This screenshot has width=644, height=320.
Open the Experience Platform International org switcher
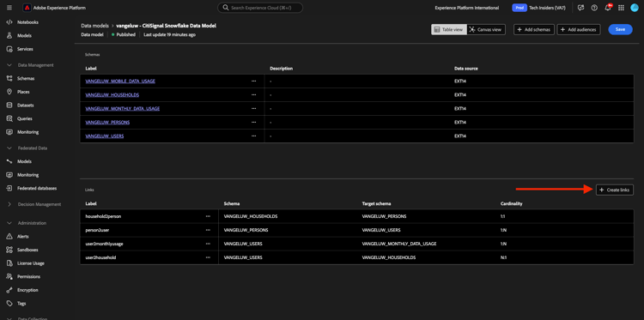pyautogui.click(x=467, y=8)
